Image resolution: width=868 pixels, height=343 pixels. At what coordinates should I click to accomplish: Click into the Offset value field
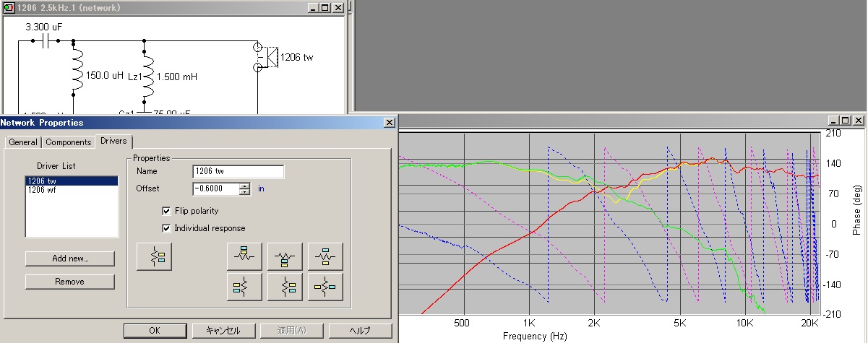coord(217,188)
